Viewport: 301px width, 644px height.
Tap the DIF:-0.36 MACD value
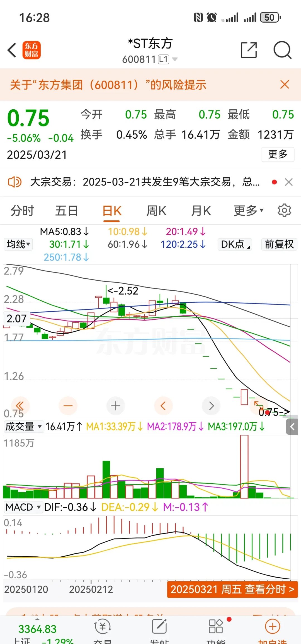coord(70,507)
